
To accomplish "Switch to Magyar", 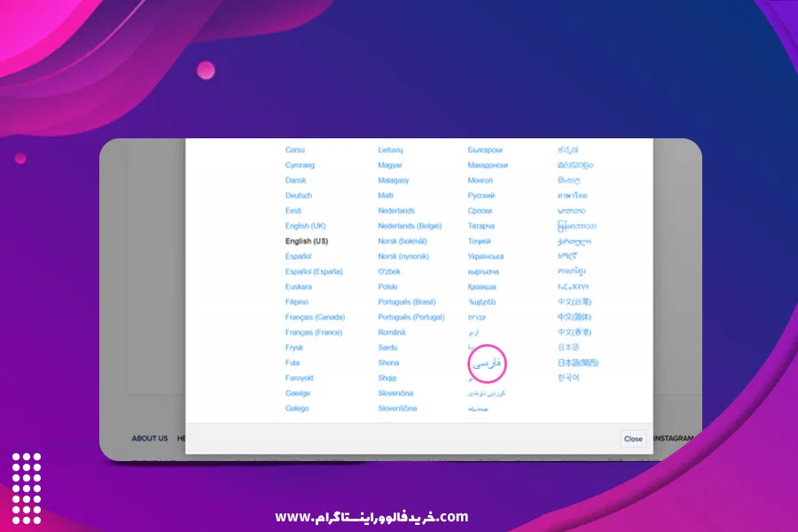I will point(390,165).
